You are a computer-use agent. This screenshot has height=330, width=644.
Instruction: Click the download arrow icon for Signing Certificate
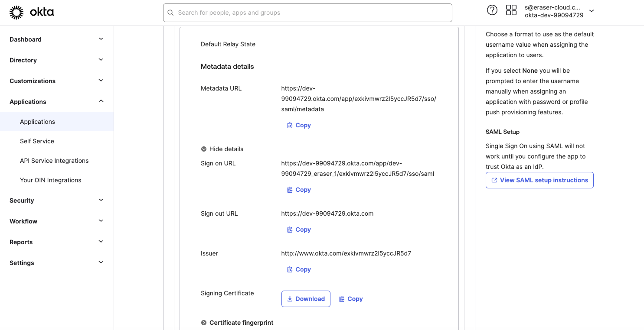click(290, 299)
